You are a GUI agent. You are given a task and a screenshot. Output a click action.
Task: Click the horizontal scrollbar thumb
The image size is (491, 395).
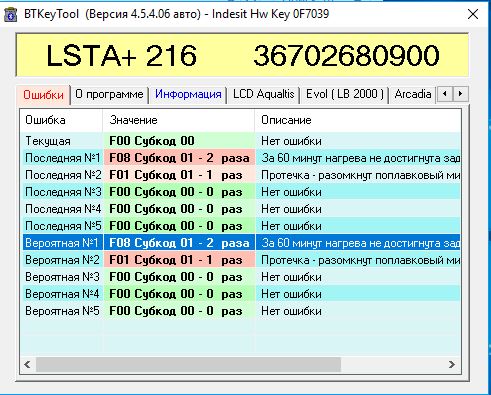point(188,364)
